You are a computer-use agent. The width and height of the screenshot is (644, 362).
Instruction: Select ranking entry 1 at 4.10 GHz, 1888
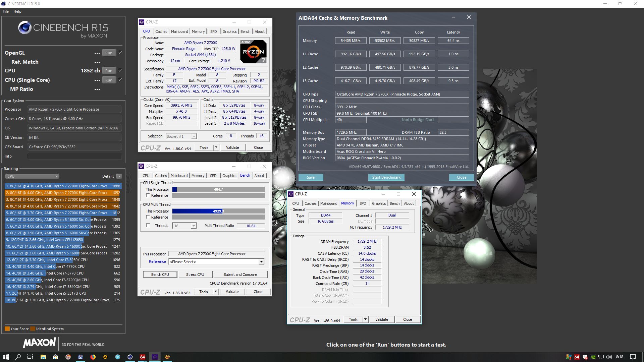[x=63, y=186]
